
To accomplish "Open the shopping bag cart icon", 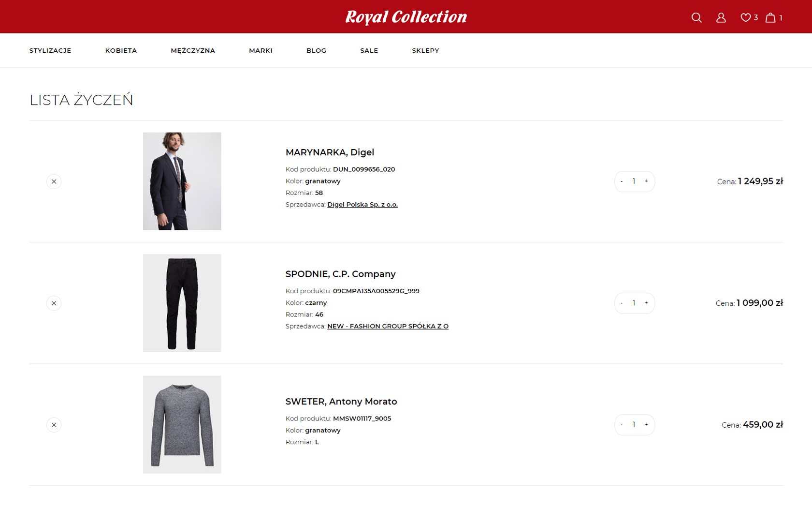I will tap(770, 17).
